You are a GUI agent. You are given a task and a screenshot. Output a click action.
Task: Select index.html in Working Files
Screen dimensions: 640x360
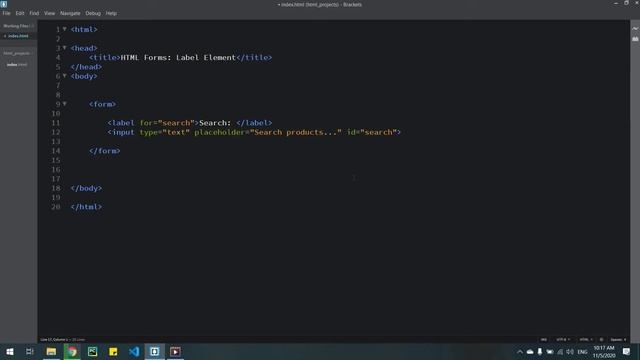pyautogui.click(x=18, y=36)
